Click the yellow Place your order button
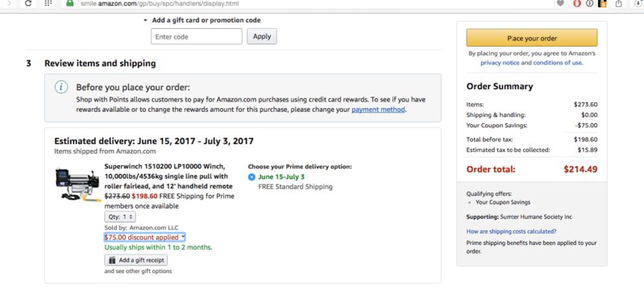This screenshot has width=644, height=294. 531,38
